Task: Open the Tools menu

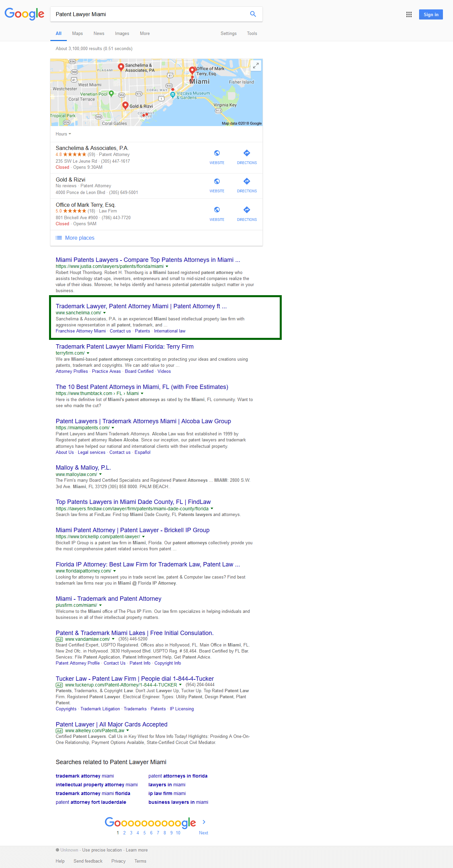Action: (x=252, y=34)
